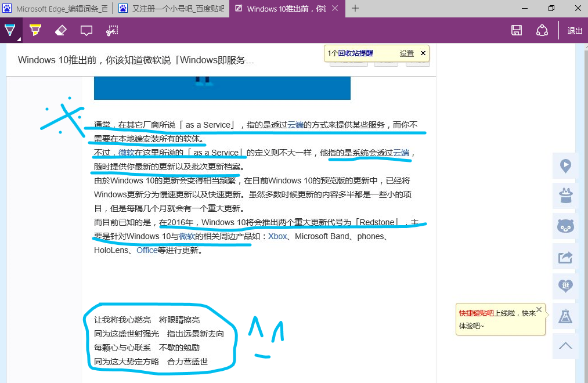Click the text 同为这大势定方略

[127, 362]
